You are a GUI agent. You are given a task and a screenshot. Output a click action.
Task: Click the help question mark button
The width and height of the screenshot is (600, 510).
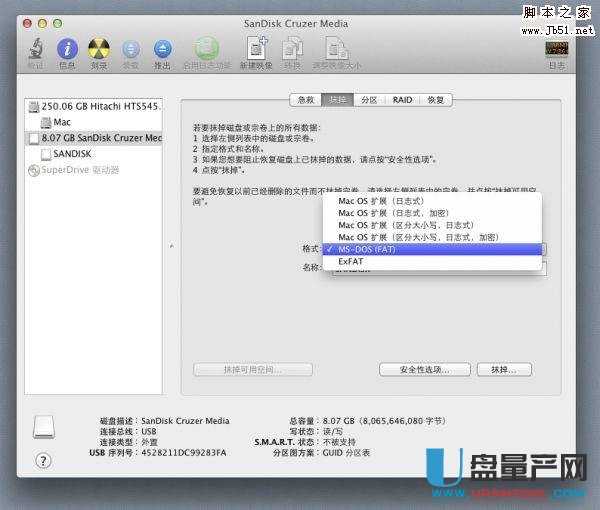(43, 460)
